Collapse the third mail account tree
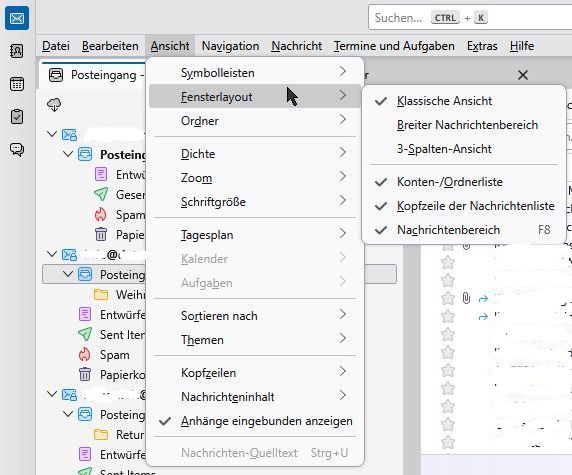 [52, 394]
